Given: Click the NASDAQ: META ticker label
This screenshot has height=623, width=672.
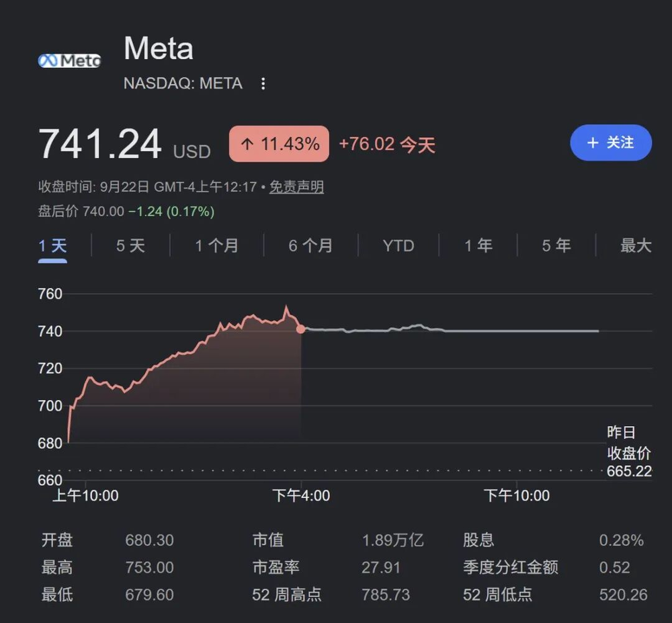Looking at the screenshot, I should tap(183, 83).
